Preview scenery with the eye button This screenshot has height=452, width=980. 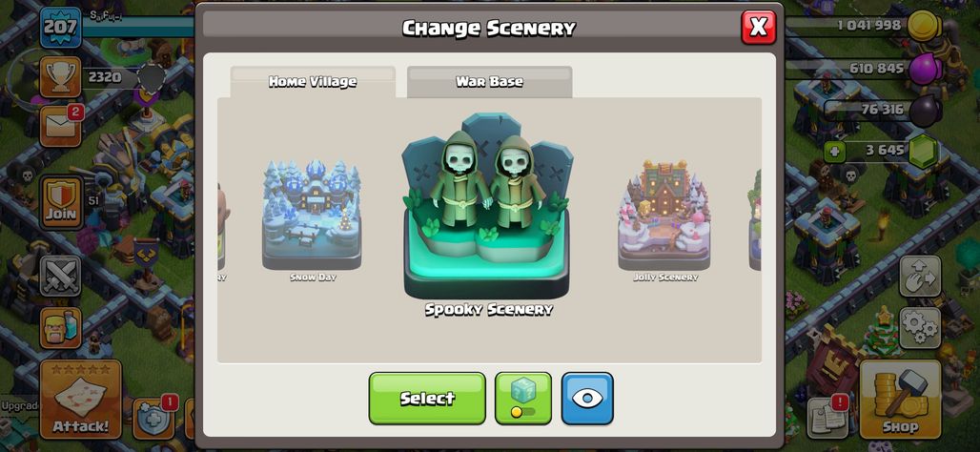587,399
